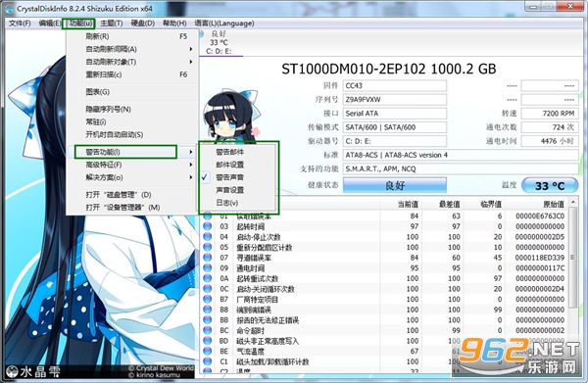Image resolution: width=588 pixels, height=383 pixels.
Task: Click the firmware field showing CC43
Action: [395, 85]
